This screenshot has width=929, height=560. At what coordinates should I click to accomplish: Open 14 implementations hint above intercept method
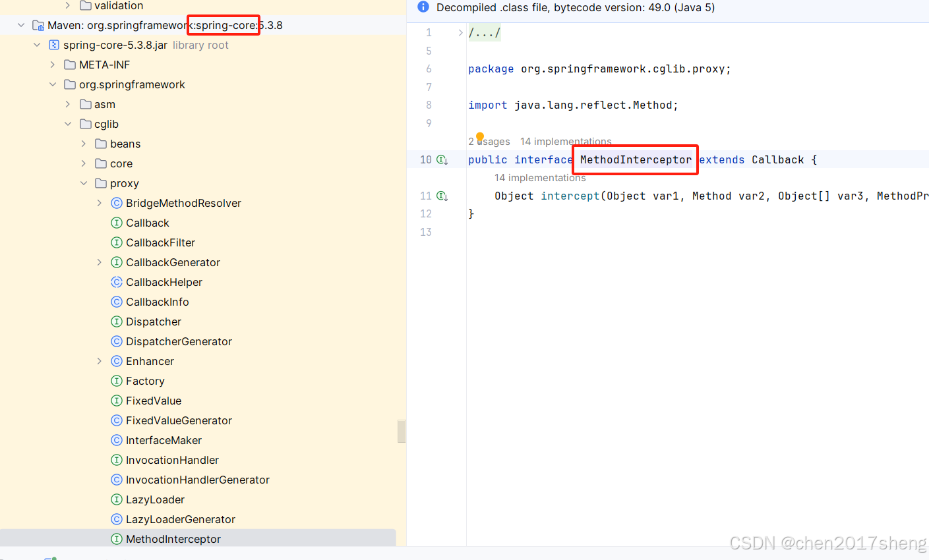[540, 178]
